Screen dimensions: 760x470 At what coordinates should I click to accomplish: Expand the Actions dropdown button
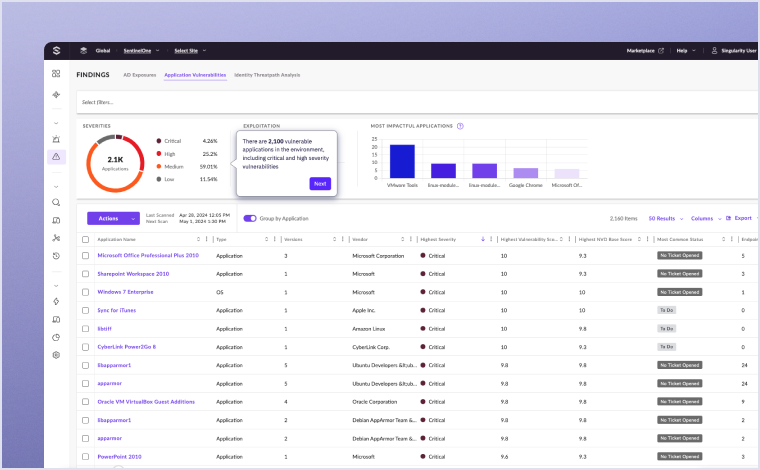[112, 218]
